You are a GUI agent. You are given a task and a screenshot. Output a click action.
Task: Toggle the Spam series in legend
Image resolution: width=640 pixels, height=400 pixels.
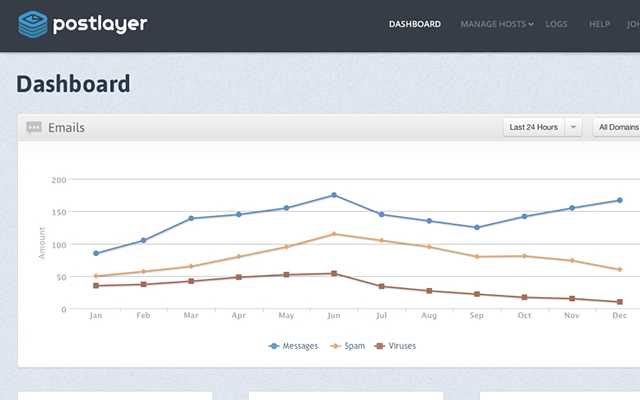[x=346, y=346]
